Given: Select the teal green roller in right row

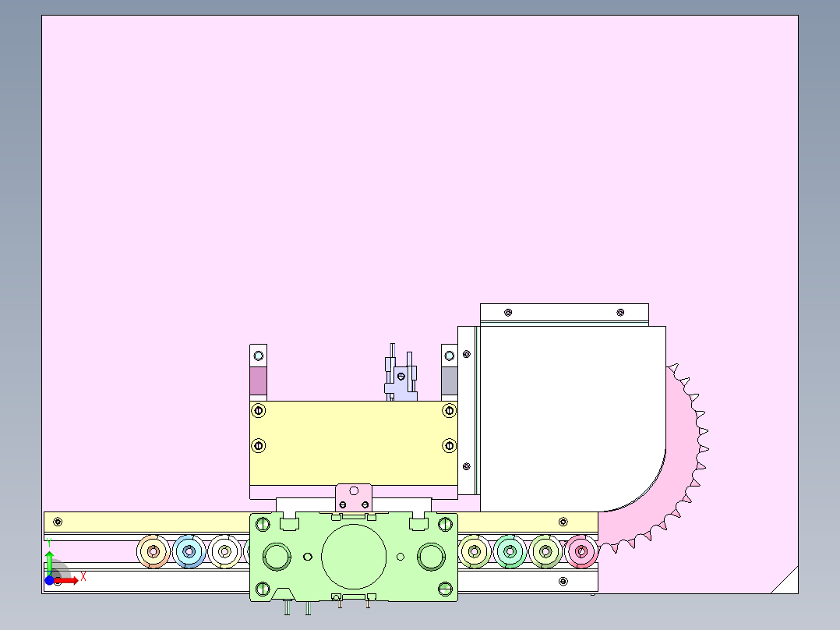Looking at the screenshot, I should 510,551.
